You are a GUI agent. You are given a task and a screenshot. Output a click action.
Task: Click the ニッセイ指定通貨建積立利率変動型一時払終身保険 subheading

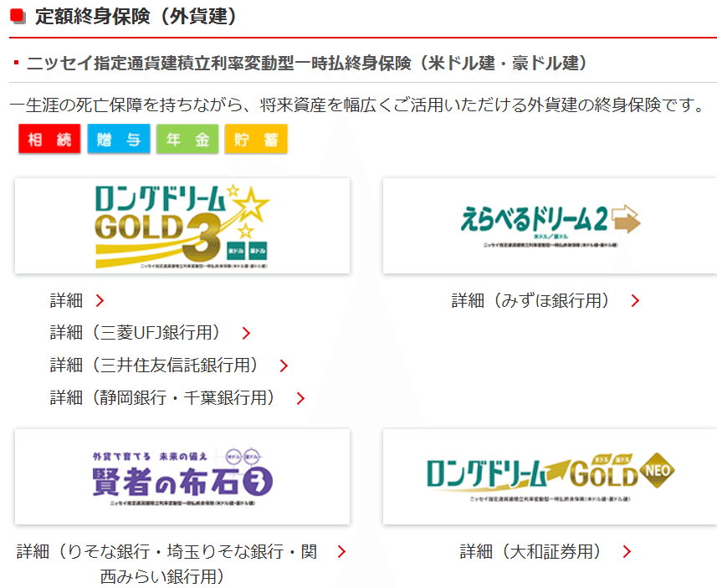[306, 63]
